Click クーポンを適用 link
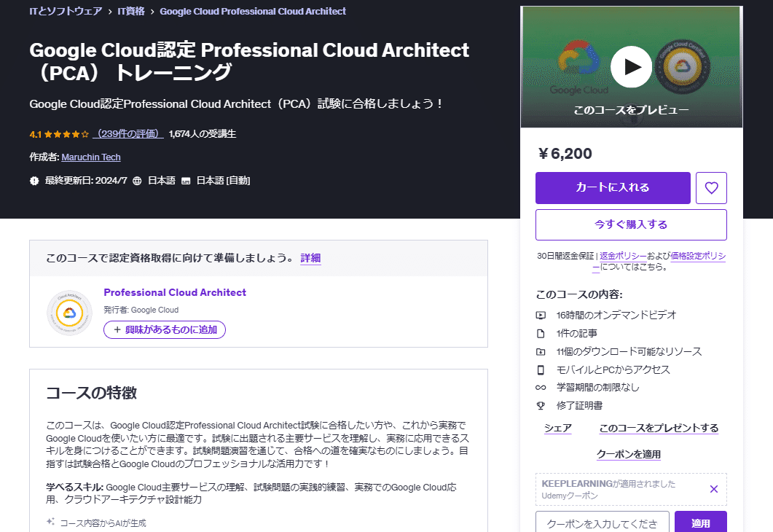773x532 pixels. (x=629, y=454)
